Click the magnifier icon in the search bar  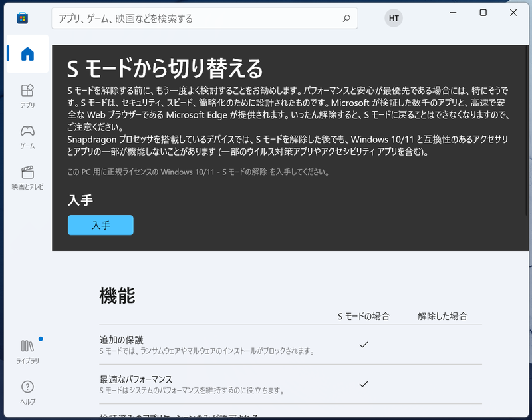coord(346,19)
